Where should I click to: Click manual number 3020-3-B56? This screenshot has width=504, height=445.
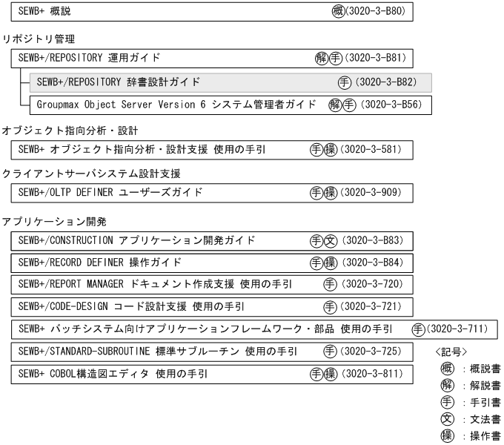[x=391, y=105]
